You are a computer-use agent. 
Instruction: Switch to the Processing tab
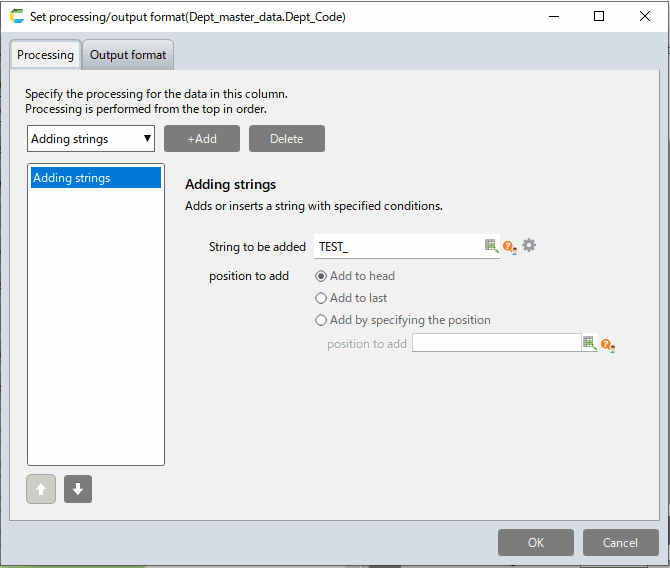46,55
